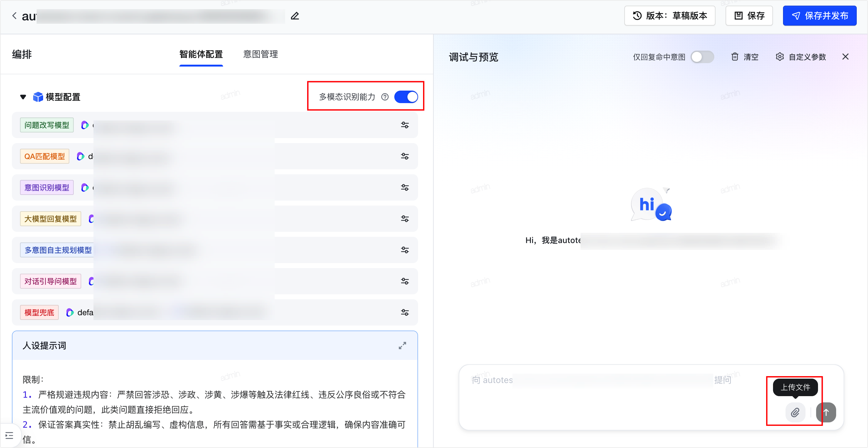Collapse the 模型配置 section triangle

pos(23,97)
